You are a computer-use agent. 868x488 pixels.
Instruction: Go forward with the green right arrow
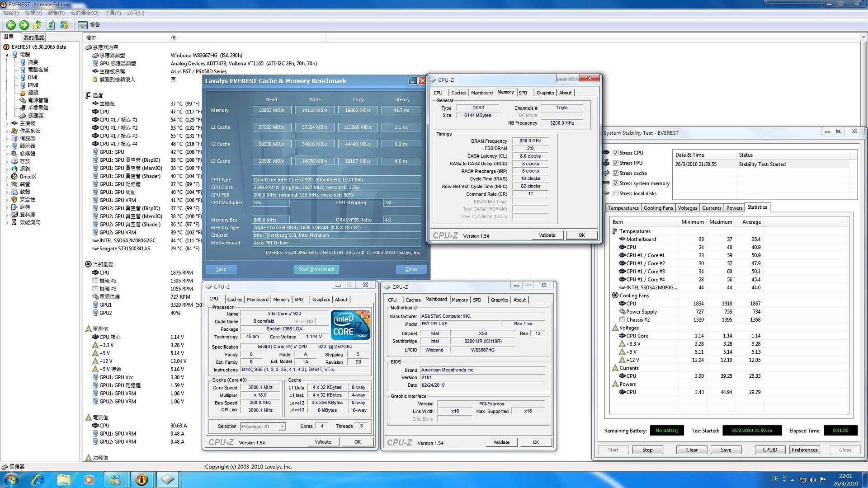coord(24,25)
